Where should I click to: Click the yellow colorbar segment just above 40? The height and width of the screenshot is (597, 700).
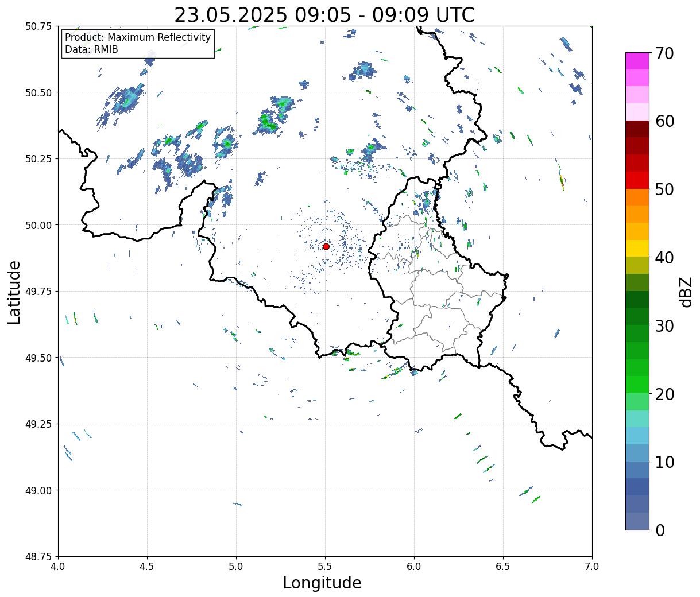[x=637, y=248]
